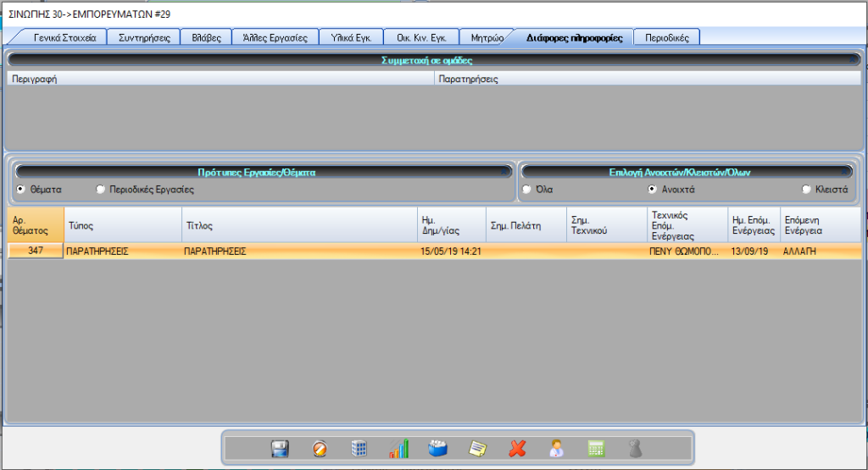Image resolution: width=868 pixels, height=470 pixels.
Task: Click the orange circular cancel icon
Action: (320, 449)
